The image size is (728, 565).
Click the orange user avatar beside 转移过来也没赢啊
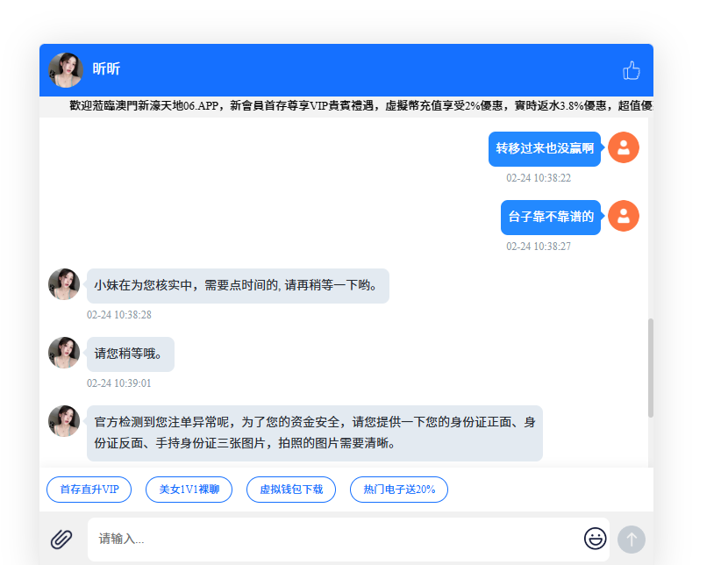tap(623, 147)
